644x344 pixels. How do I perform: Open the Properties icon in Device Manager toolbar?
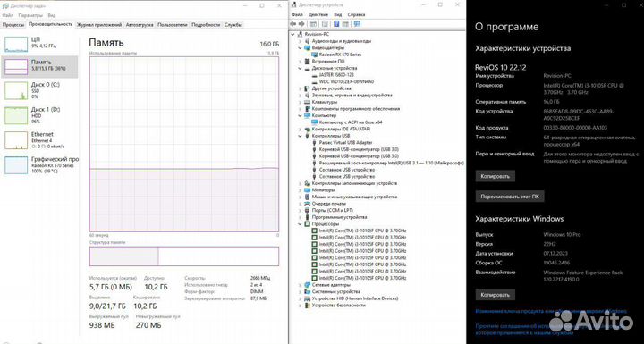pyautogui.click(x=325, y=24)
